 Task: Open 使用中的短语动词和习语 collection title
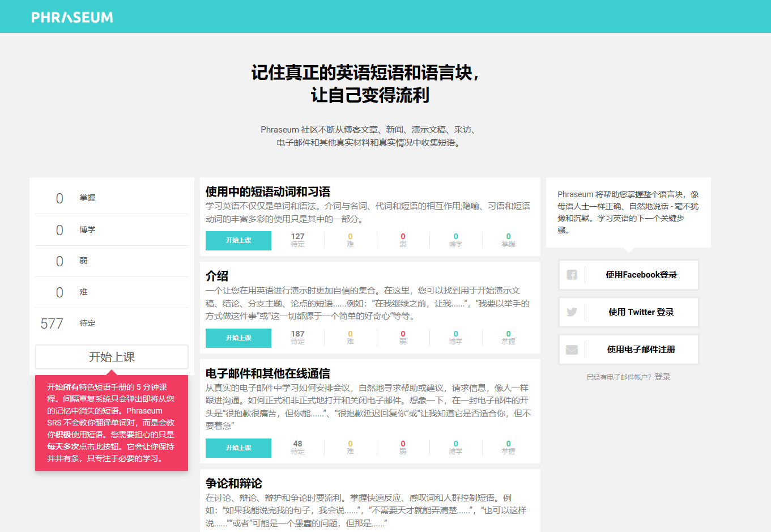(267, 191)
